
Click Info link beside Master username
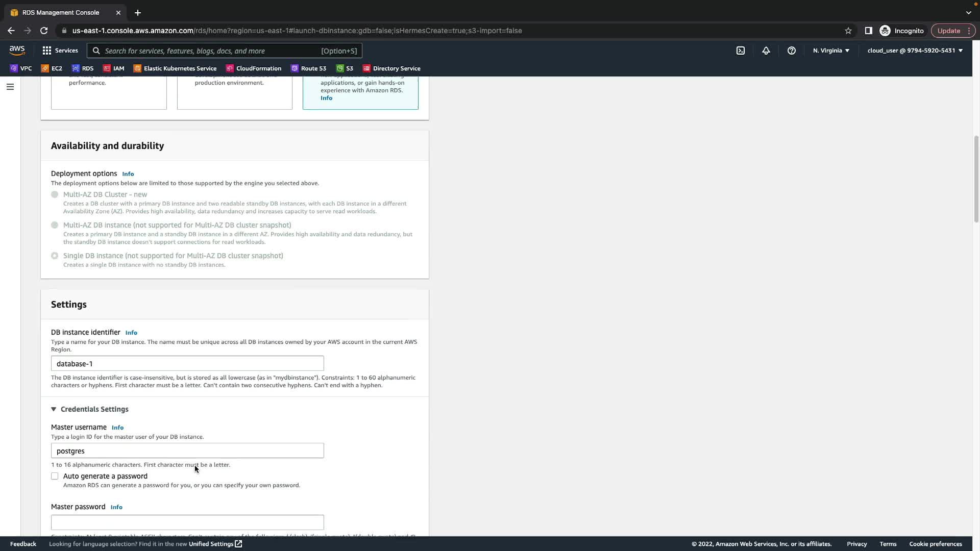tap(117, 428)
